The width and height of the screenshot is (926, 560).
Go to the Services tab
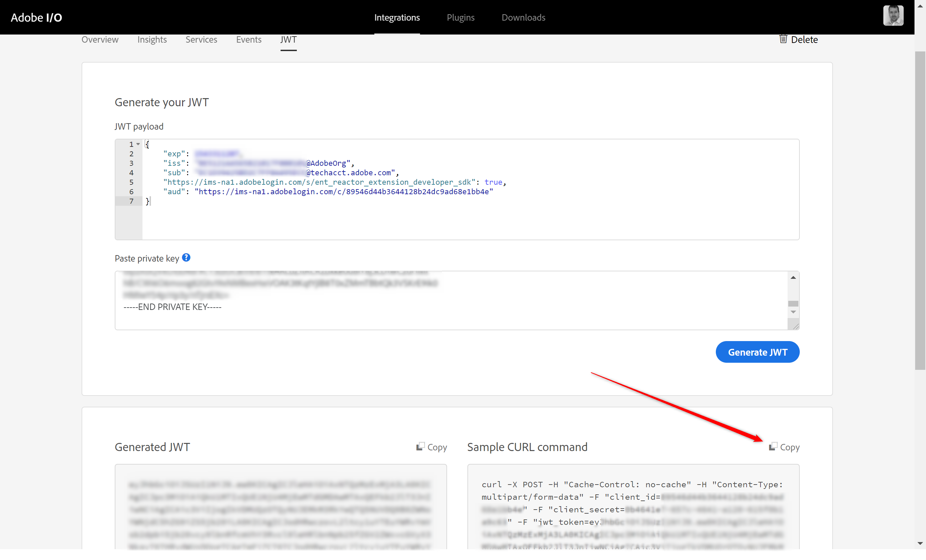201,40
